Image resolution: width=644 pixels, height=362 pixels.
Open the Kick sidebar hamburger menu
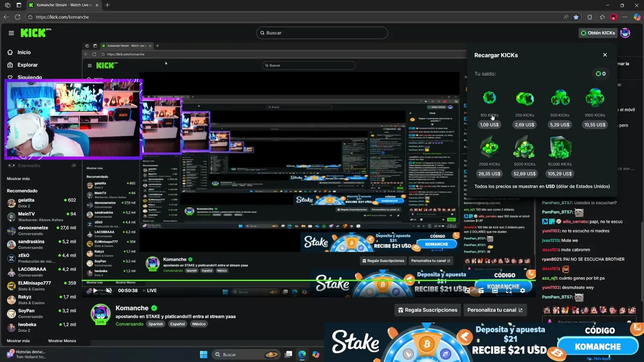pos(11,33)
